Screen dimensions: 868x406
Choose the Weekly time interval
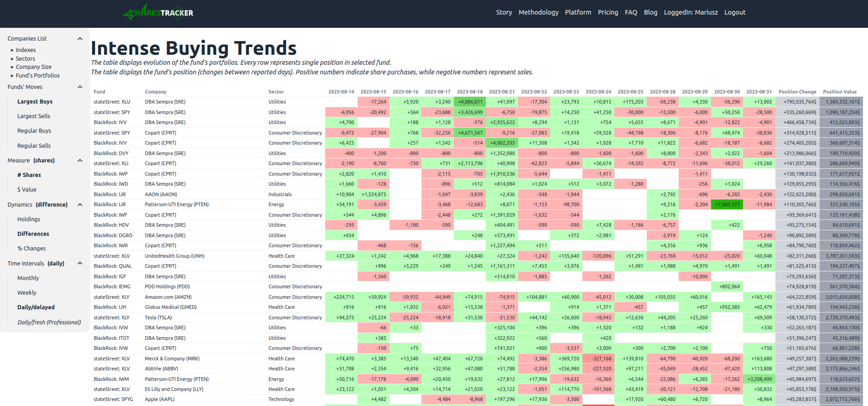tap(27, 293)
